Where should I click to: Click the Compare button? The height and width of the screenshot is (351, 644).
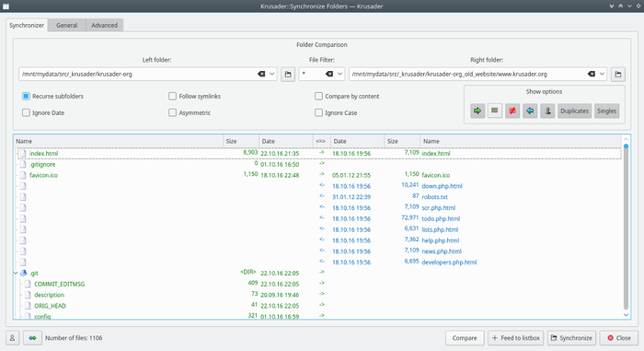(x=465, y=338)
